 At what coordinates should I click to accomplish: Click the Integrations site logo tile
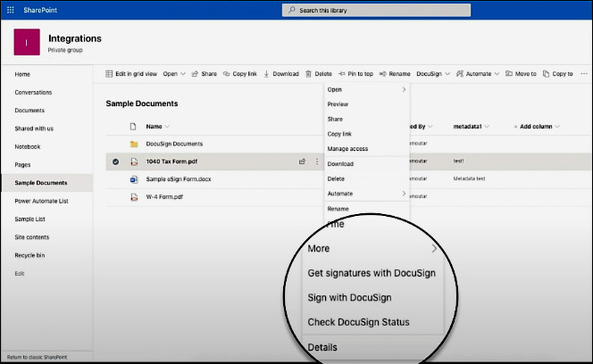click(27, 42)
